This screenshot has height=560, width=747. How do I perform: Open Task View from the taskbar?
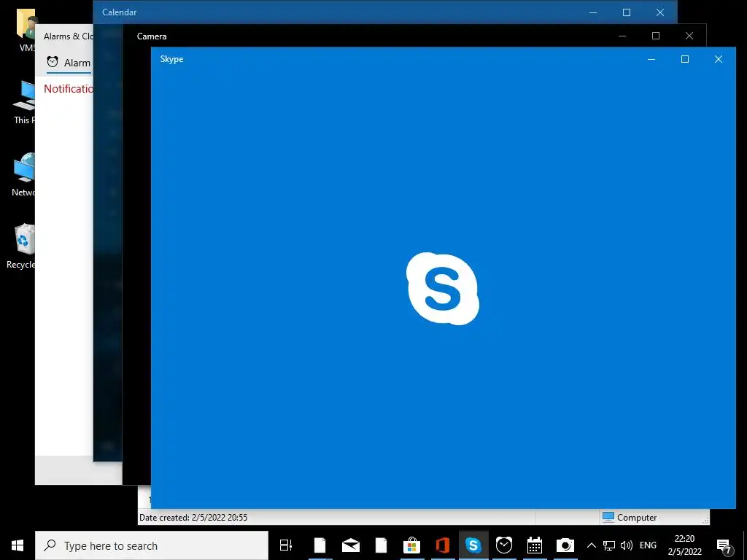286,545
